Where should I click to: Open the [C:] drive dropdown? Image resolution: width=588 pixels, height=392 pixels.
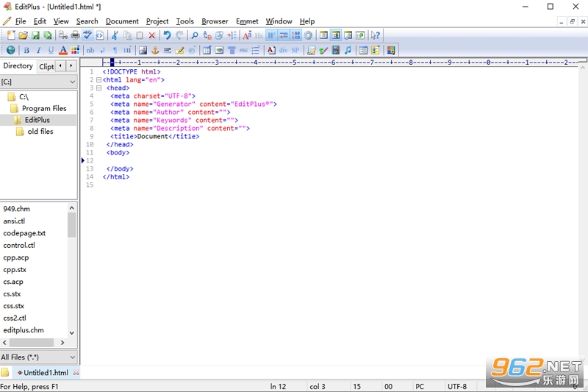(39, 82)
